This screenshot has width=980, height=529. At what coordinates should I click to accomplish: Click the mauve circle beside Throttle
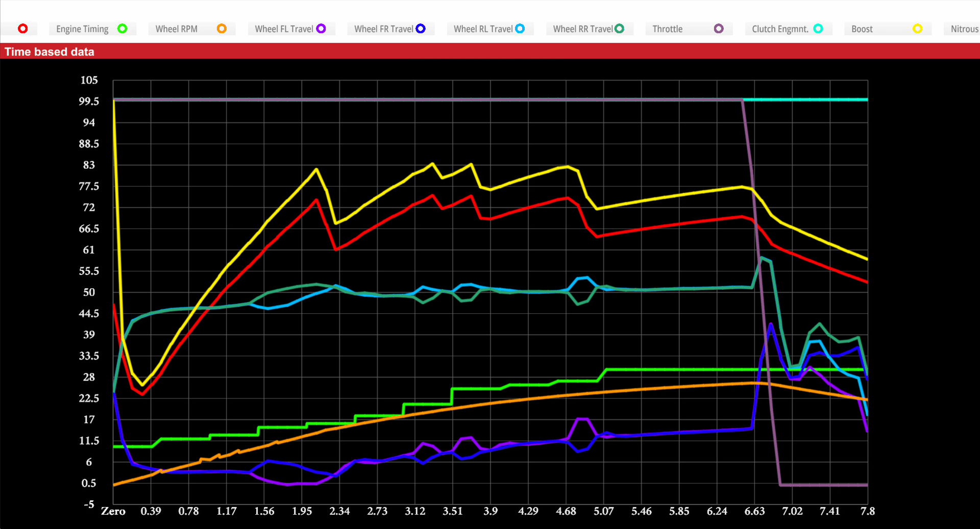pos(719,29)
